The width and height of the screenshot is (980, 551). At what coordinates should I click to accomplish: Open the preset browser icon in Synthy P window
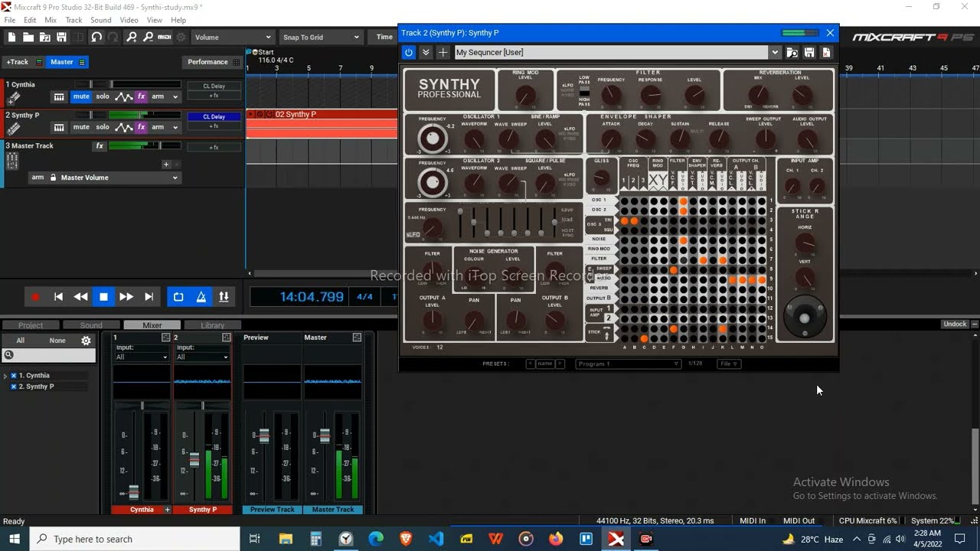792,53
